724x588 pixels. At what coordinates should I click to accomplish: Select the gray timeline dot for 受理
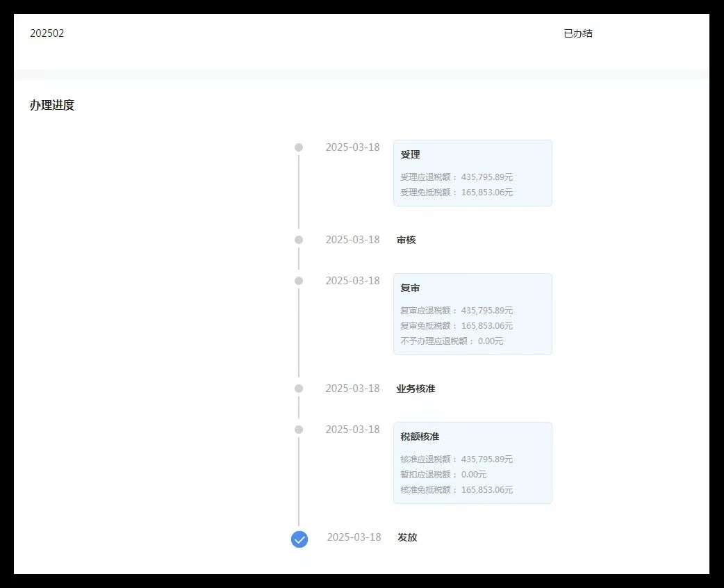(x=299, y=147)
